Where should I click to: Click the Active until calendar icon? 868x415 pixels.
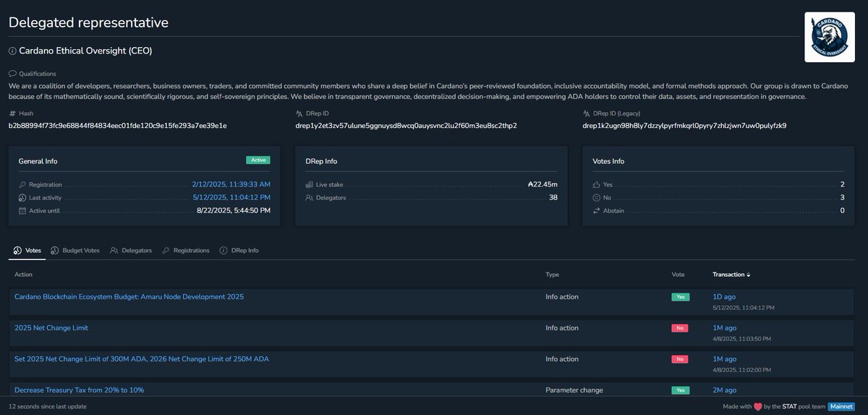22,210
